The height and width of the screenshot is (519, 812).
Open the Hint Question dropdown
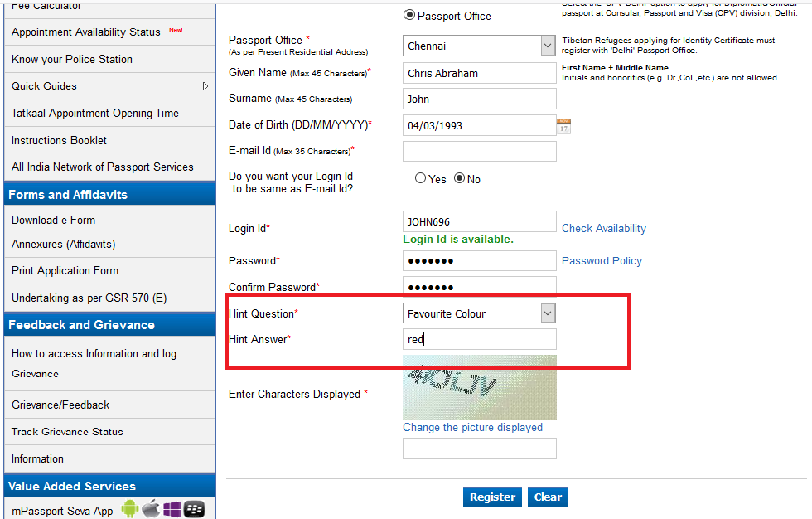click(x=547, y=313)
